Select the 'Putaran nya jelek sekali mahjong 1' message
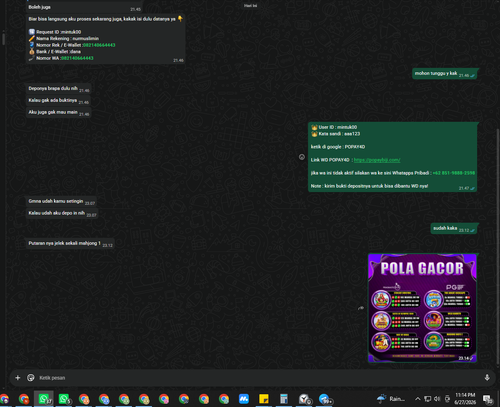 point(70,244)
